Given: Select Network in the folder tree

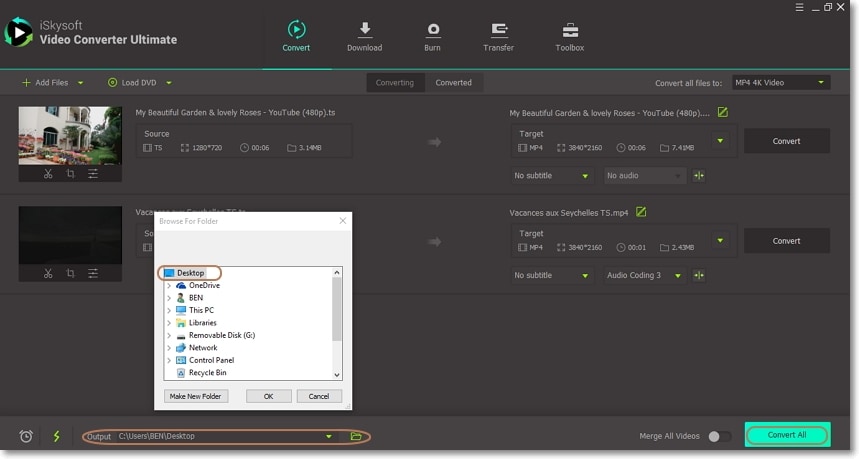Looking at the screenshot, I should [203, 348].
